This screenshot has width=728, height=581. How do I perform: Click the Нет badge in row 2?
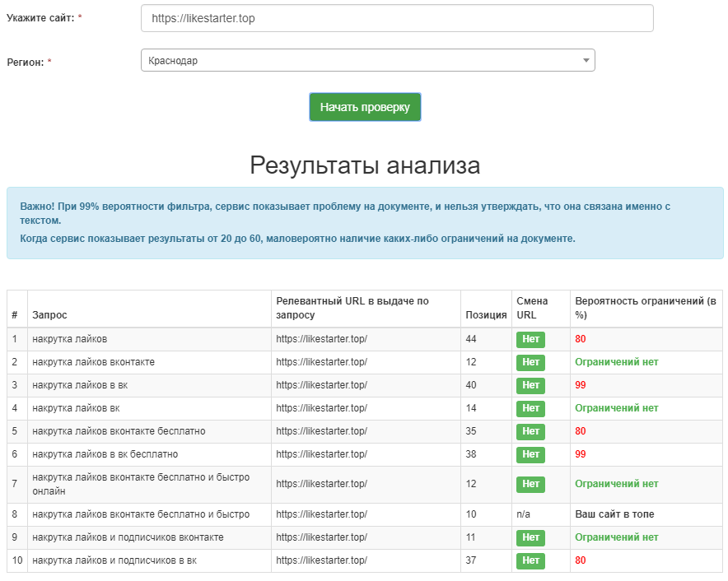(x=530, y=362)
